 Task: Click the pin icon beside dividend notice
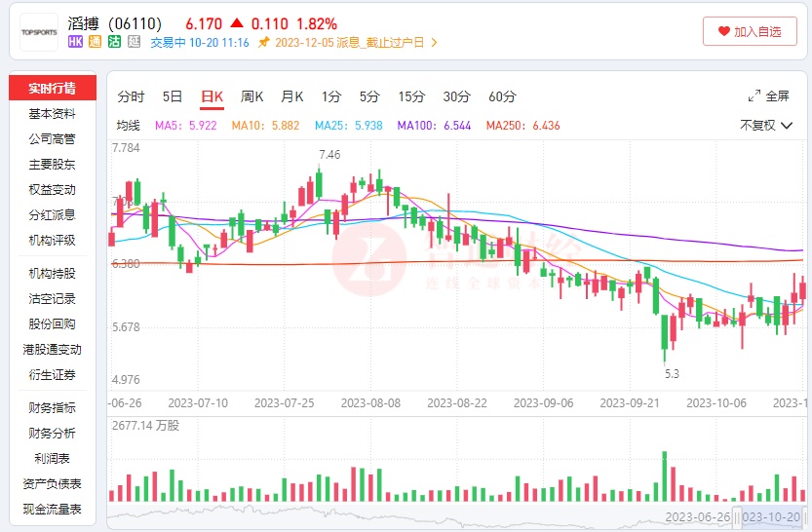(x=263, y=43)
